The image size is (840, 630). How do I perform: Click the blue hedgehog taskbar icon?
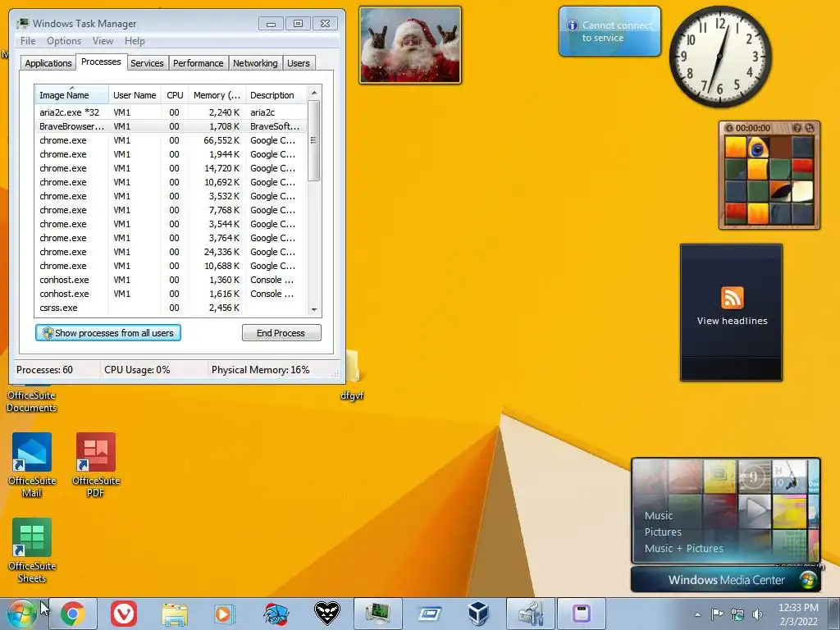(x=276, y=614)
